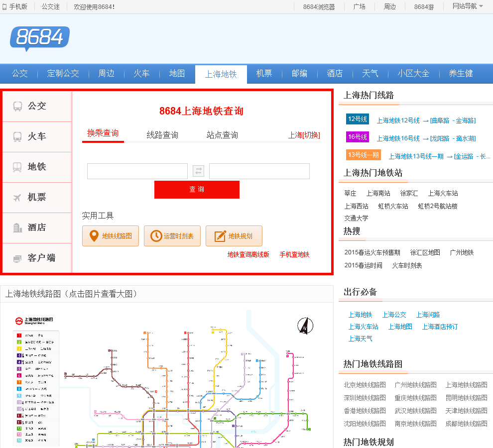
Task: Click the 交通大学 station link
Action: click(356, 218)
